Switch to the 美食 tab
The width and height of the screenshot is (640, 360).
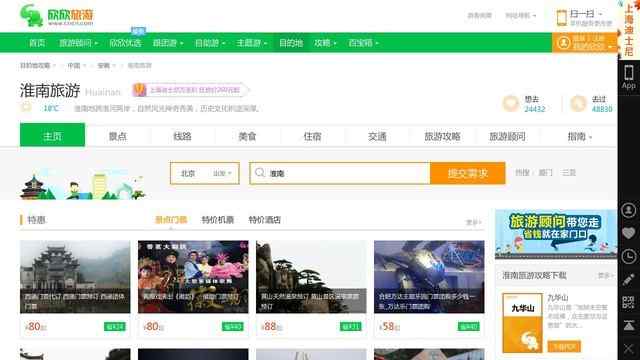(x=247, y=136)
